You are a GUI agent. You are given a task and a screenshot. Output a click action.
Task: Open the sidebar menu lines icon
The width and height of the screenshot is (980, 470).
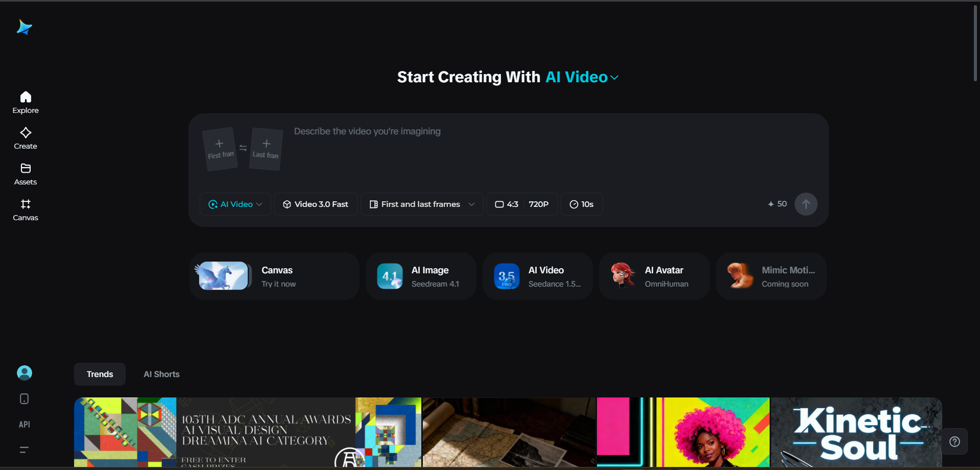click(x=24, y=450)
